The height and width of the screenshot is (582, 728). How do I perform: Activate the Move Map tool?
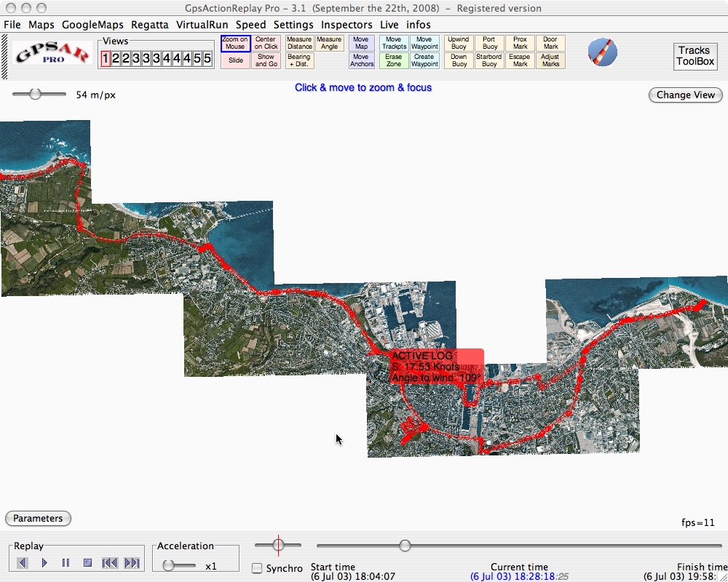361,43
